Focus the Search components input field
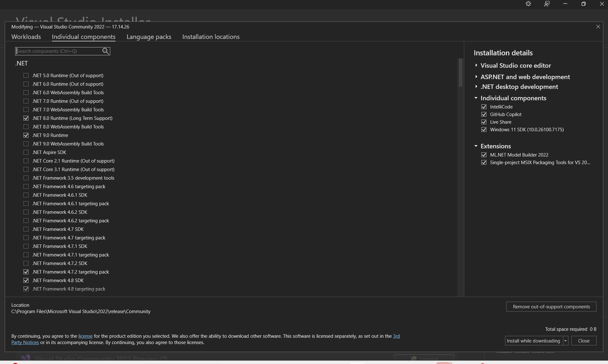Viewport: 608px width, 364px height. [59, 51]
